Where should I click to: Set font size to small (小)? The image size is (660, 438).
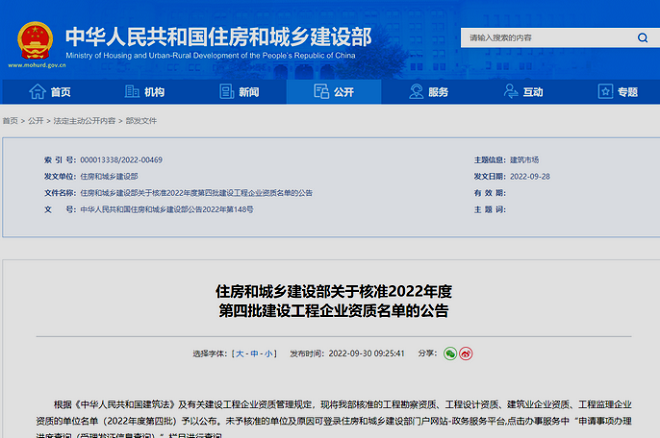268,354
